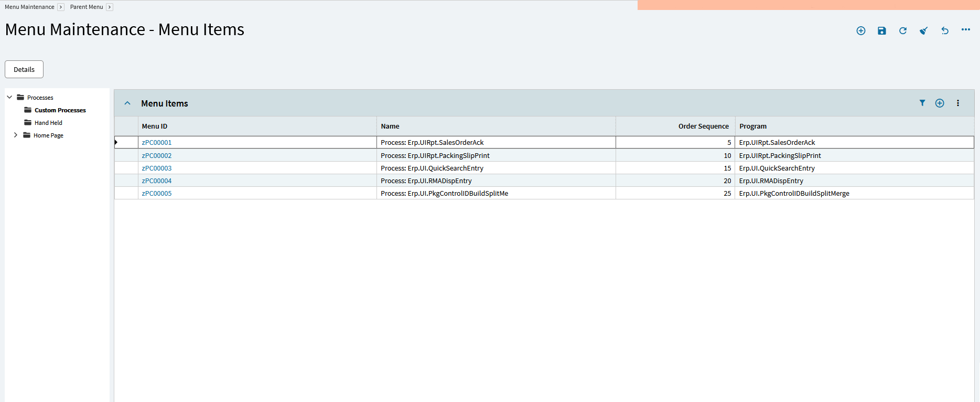980x402 pixels.
Task: Click the Name cell 'Process: Erp.UI.RMADispEntry'
Action: click(496, 181)
